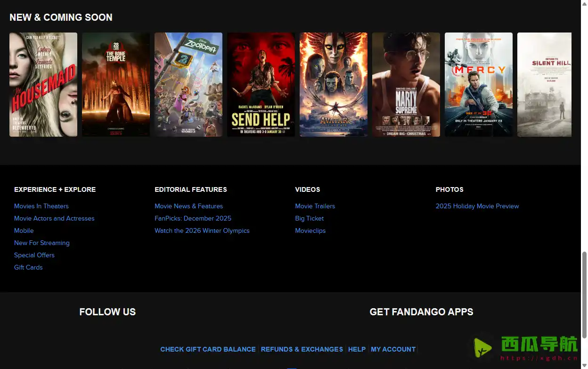
Task: Open The Housemaid movie poster
Action: coord(43,85)
